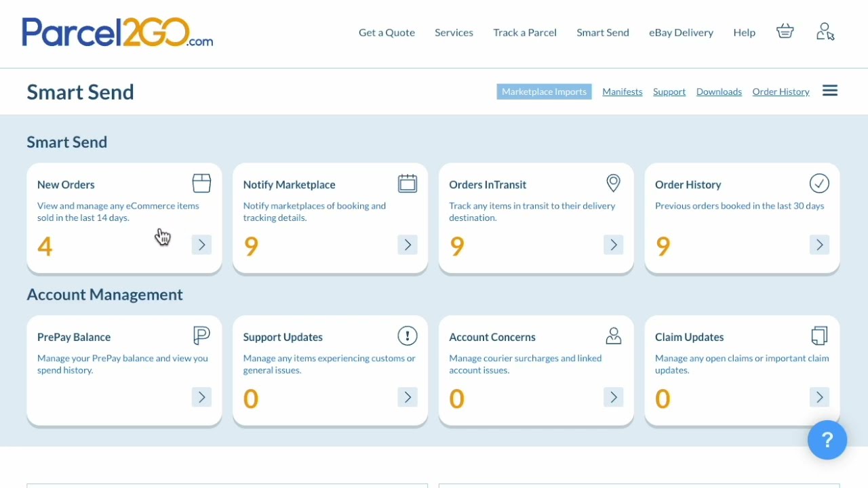Image resolution: width=868 pixels, height=488 pixels.
Task: Click the Notify Marketplace card title
Action: pyautogui.click(x=289, y=184)
